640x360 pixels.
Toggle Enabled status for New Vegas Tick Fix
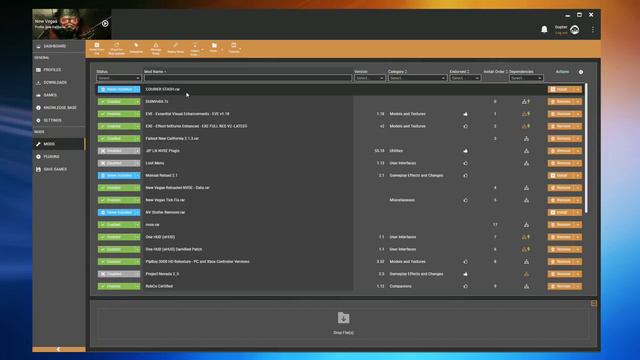tap(116, 200)
